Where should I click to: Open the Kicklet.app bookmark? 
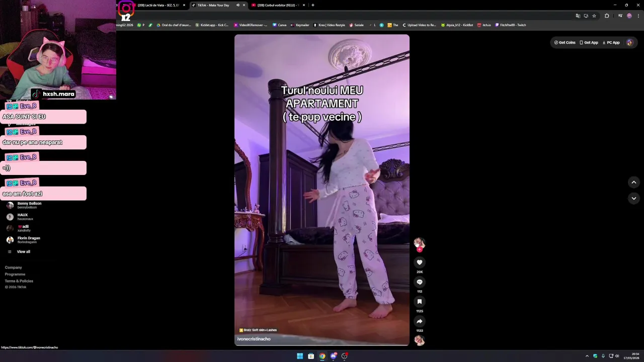point(212,25)
